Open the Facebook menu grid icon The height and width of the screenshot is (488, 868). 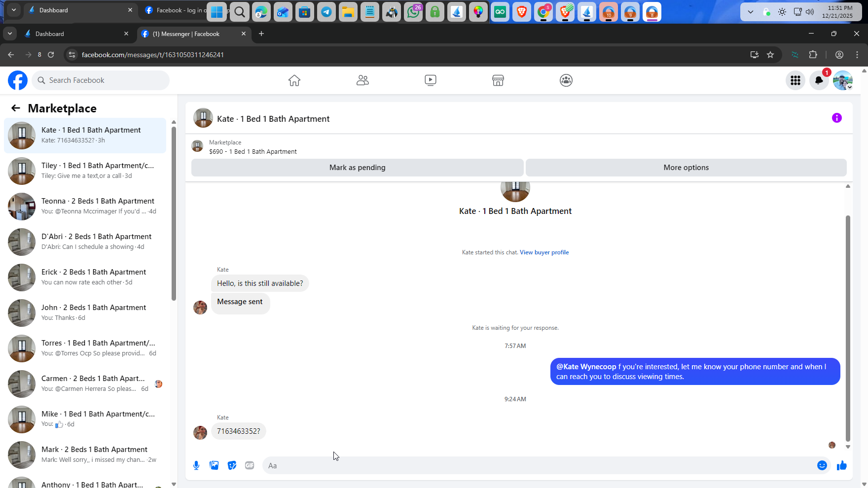pos(796,80)
